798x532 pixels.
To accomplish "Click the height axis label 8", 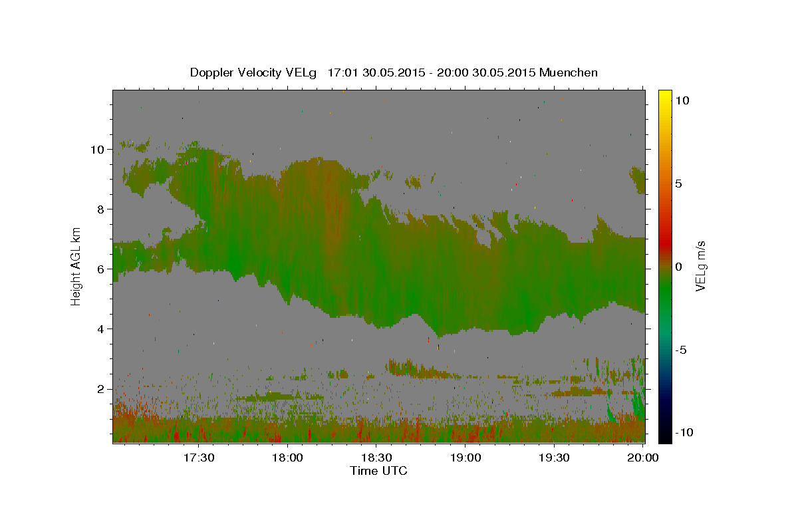I will pos(100,209).
